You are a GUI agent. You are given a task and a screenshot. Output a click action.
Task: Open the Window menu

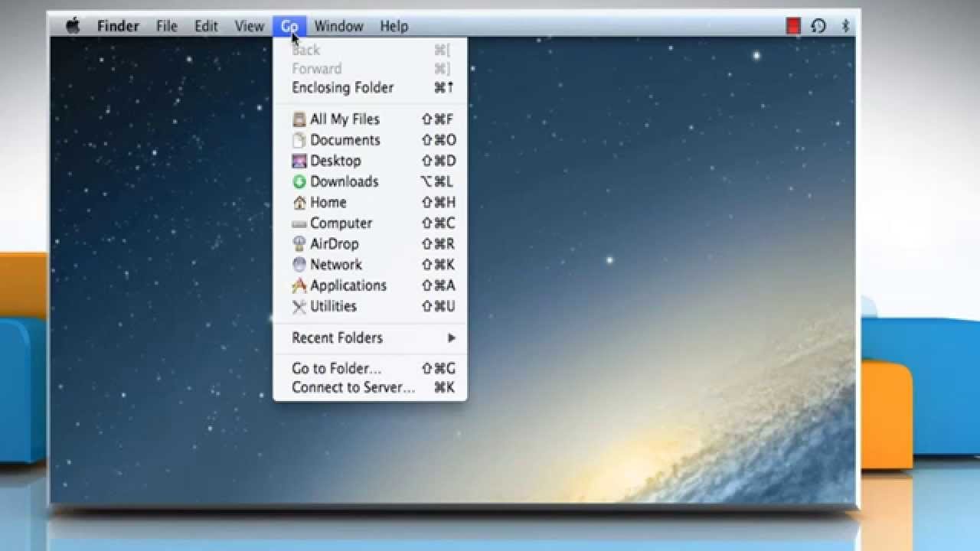coord(338,26)
